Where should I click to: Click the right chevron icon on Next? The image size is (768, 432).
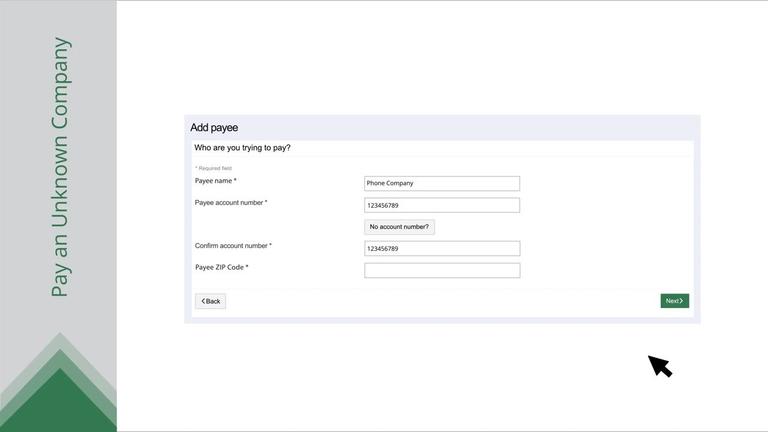point(681,301)
